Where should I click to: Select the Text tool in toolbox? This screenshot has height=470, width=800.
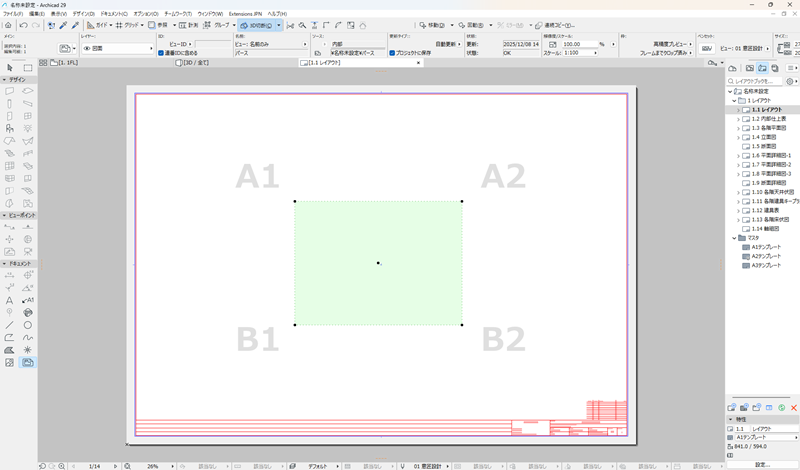(9, 300)
